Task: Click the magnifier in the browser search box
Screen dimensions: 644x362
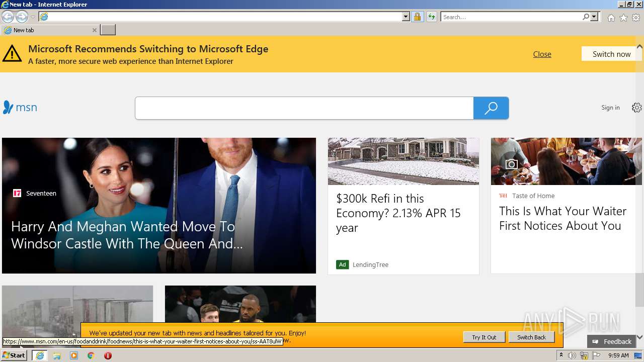Action: (x=586, y=17)
